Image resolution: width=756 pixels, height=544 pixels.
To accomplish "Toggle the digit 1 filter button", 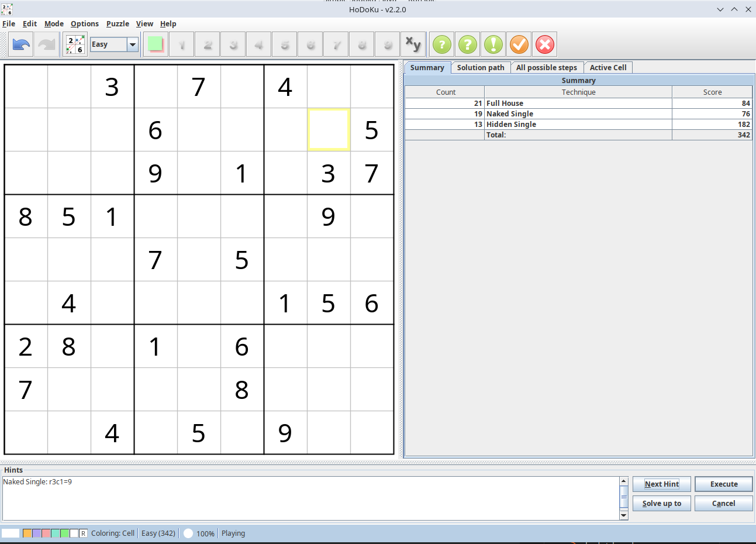I will click(x=182, y=44).
